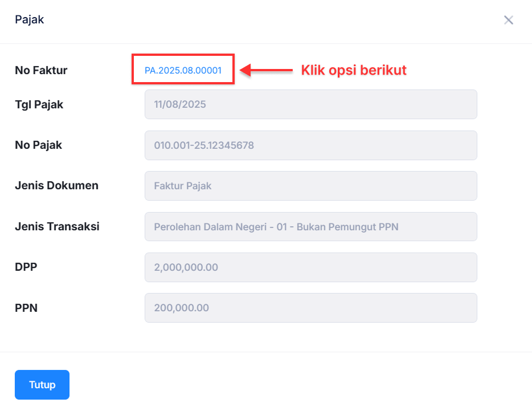
Task: Click the PPN label
Action: point(26,308)
